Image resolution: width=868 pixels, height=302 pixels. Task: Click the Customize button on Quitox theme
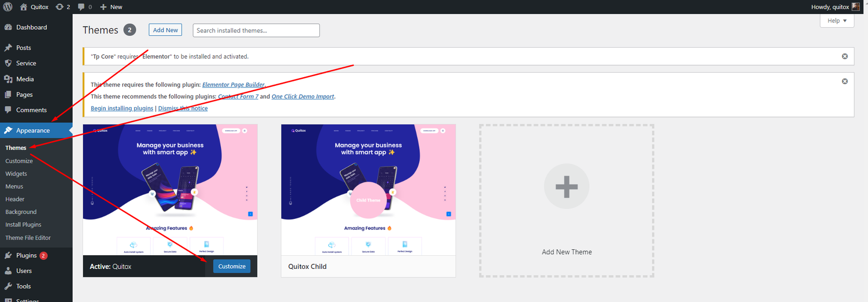pos(232,267)
